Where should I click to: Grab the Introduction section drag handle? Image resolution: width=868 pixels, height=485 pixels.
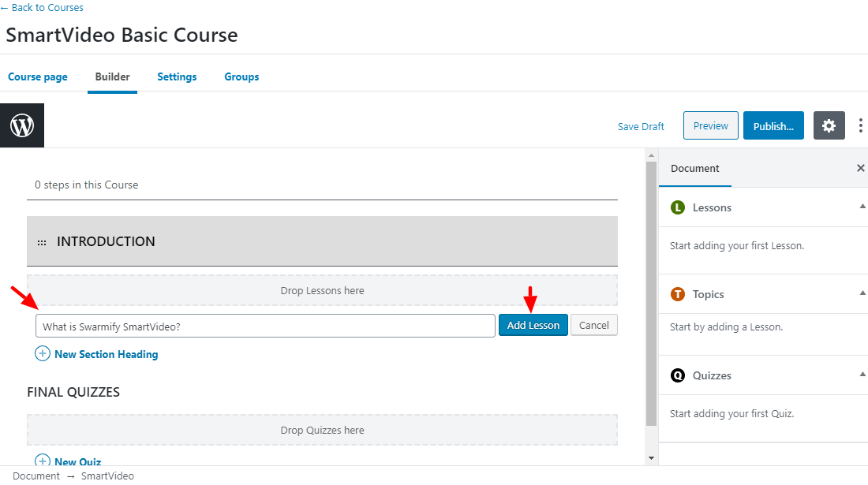(x=42, y=242)
